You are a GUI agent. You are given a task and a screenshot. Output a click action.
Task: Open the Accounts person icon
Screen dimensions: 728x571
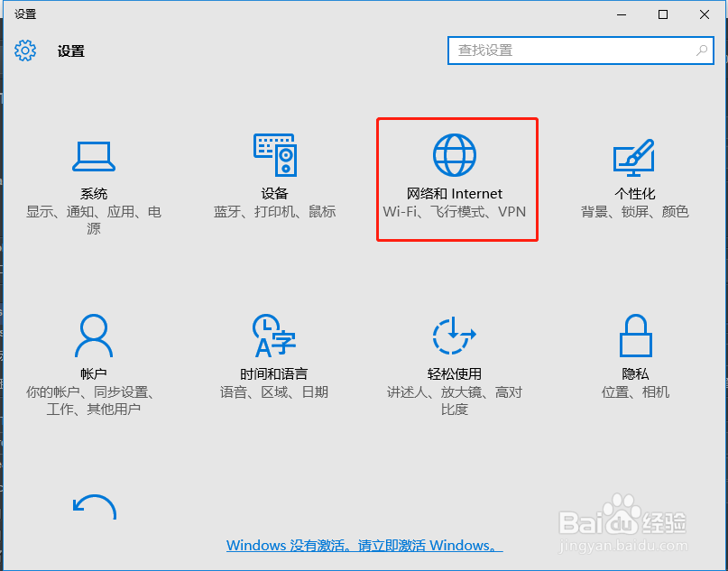tap(94, 336)
